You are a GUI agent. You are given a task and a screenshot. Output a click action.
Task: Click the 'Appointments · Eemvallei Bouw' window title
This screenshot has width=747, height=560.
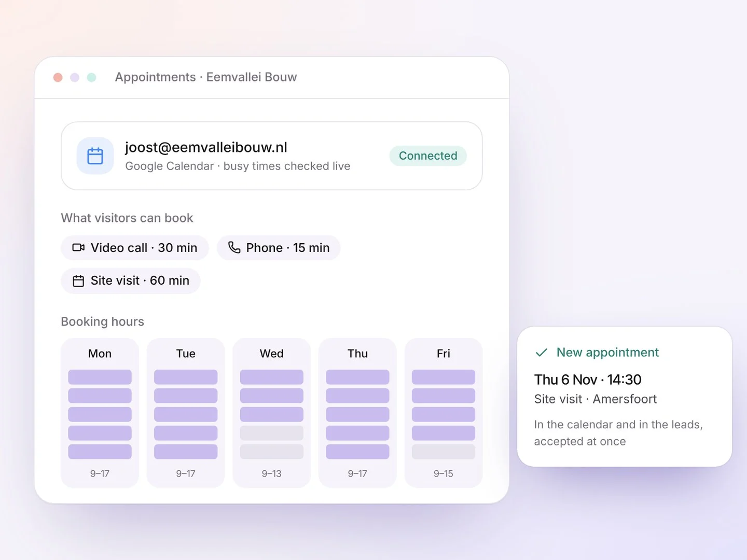[x=206, y=77]
